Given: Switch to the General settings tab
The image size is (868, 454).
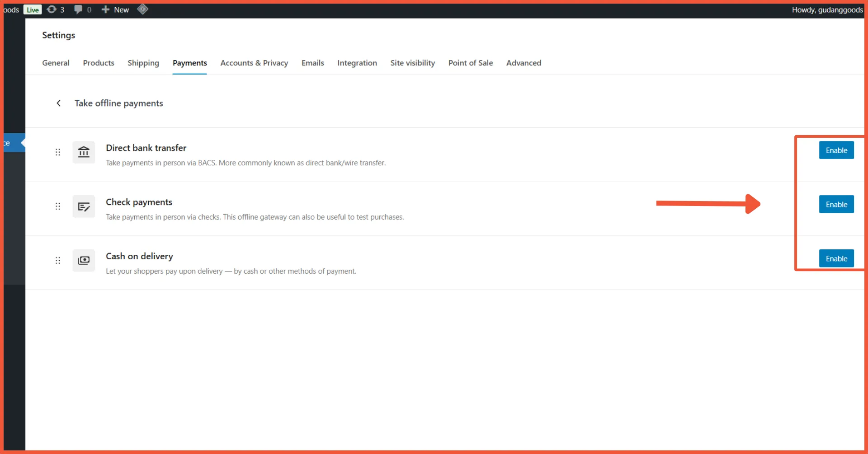Looking at the screenshot, I should [x=56, y=63].
